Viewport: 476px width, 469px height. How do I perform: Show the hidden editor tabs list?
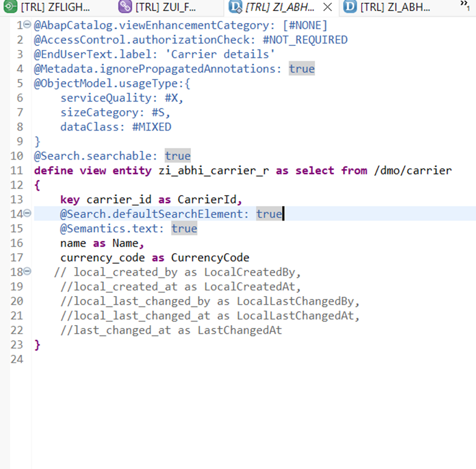464,6
